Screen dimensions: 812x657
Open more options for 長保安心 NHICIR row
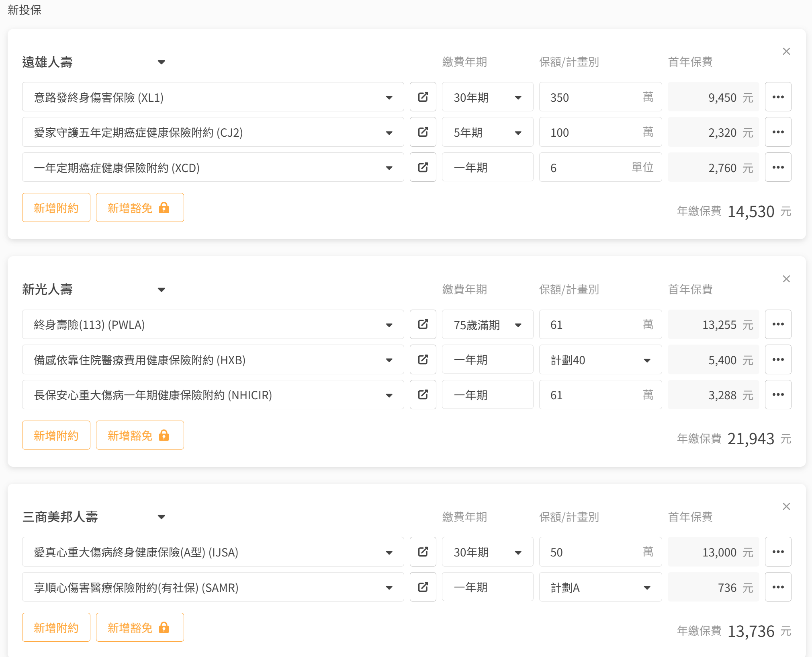click(778, 395)
